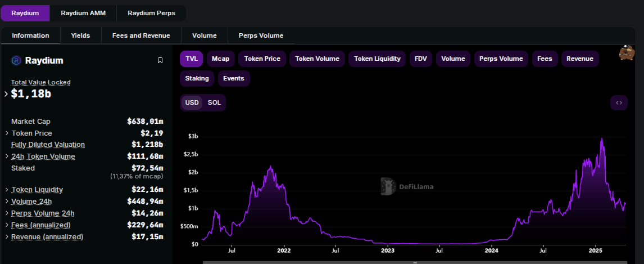Toggle FDV chart series
Viewport: 644px width, 264px height.
click(x=420, y=59)
